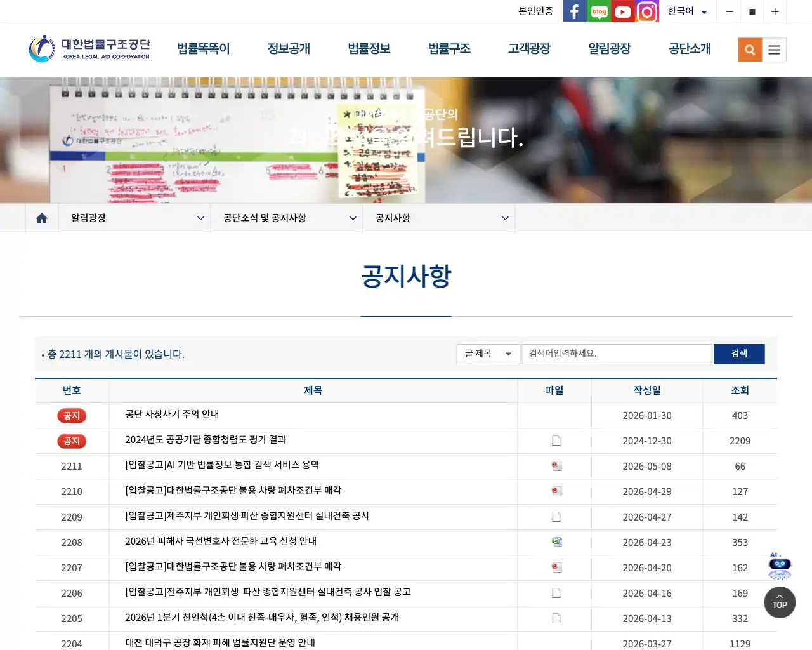
Task: Click the Korea Legal Aid Corporation logo
Action: (x=89, y=49)
